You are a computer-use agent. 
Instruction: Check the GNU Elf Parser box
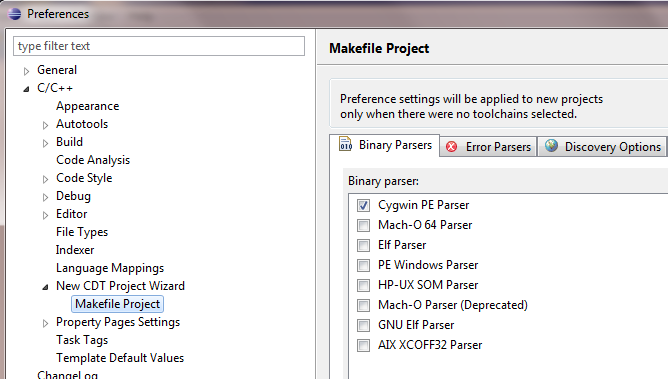(363, 325)
